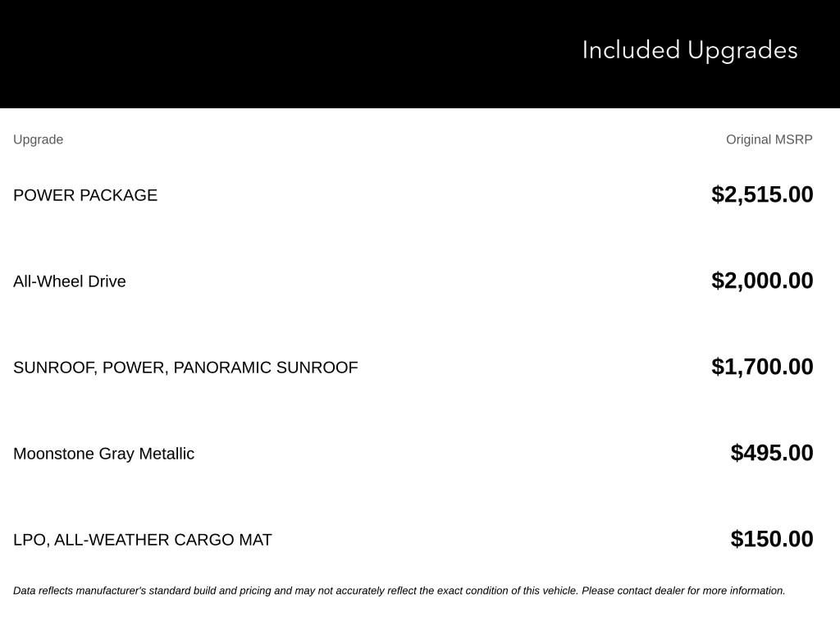Select the Upgrade column header
840x630 pixels.
[x=38, y=139]
